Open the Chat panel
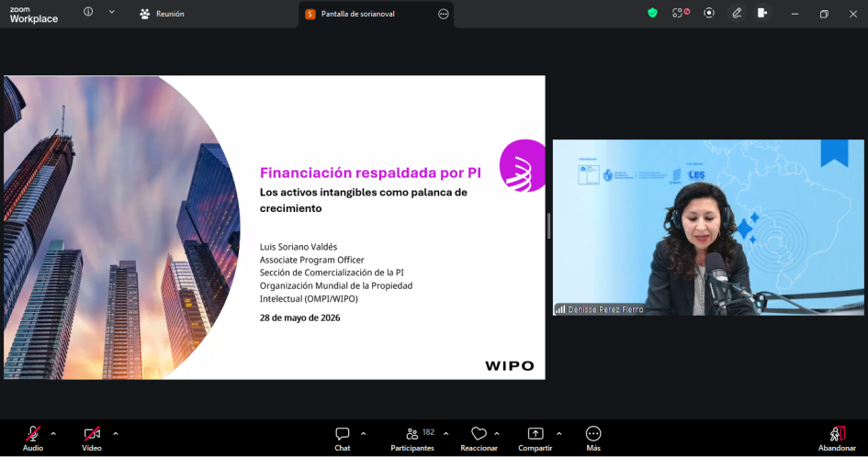 pyautogui.click(x=342, y=440)
